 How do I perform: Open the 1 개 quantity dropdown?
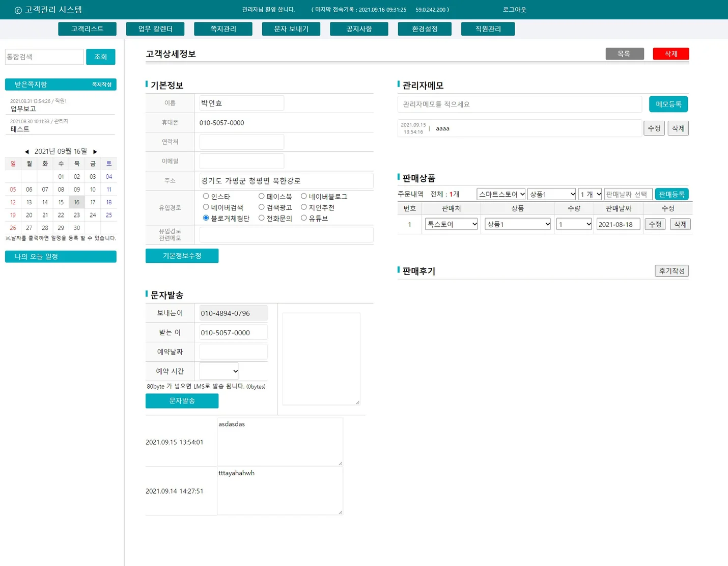click(590, 194)
